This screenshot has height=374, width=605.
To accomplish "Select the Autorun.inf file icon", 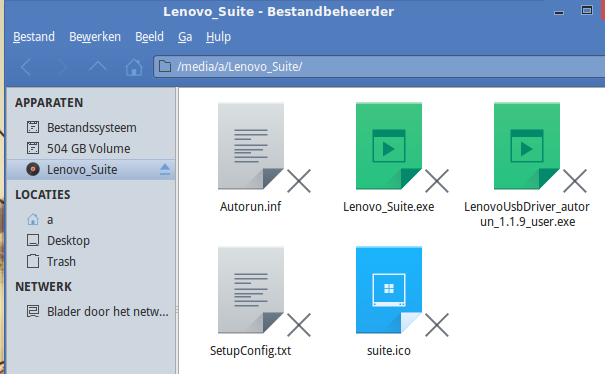I will pos(251,146).
